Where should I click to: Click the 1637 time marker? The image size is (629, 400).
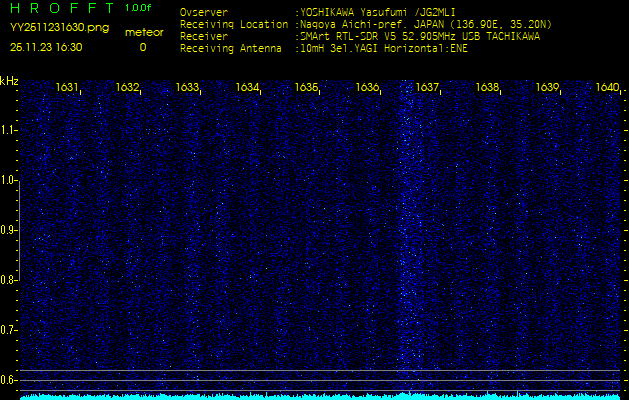pyautogui.click(x=428, y=88)
